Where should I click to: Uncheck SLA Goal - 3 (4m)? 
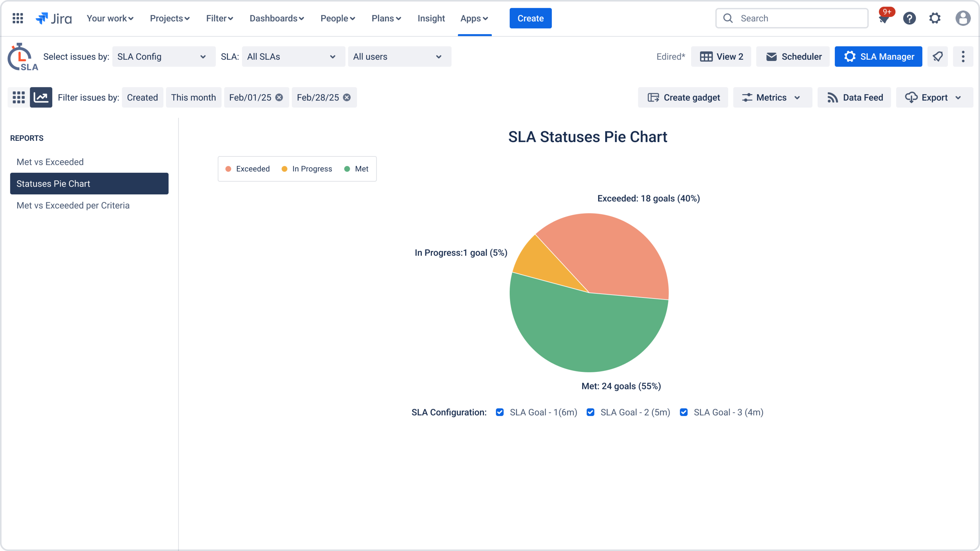pos(684,412)
